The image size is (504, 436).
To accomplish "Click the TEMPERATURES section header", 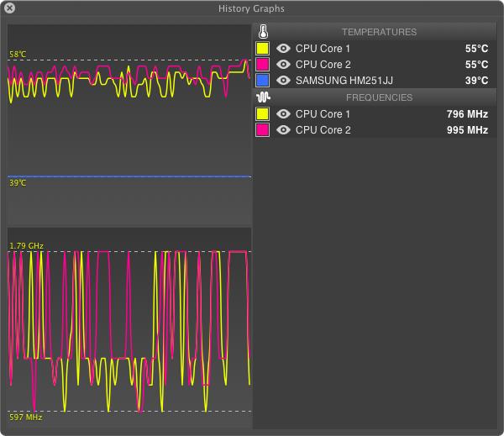I will [379, 32].
